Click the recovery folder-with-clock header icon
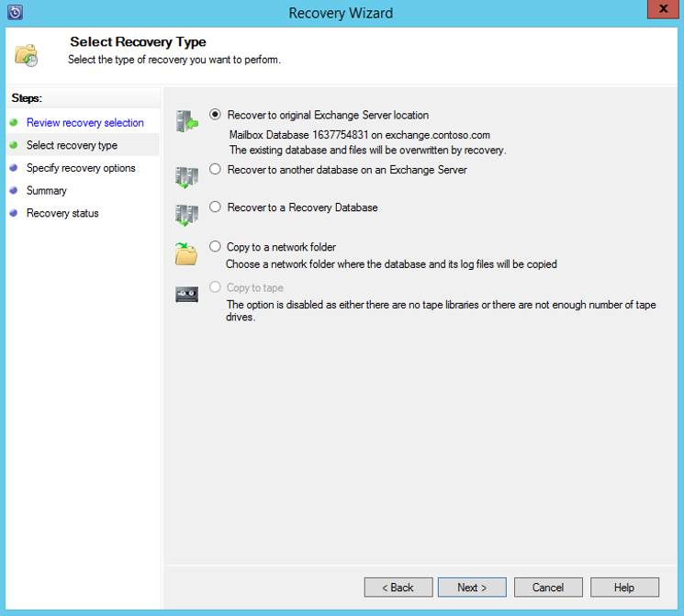Screen dimensions: 684x616 (27, 55)
